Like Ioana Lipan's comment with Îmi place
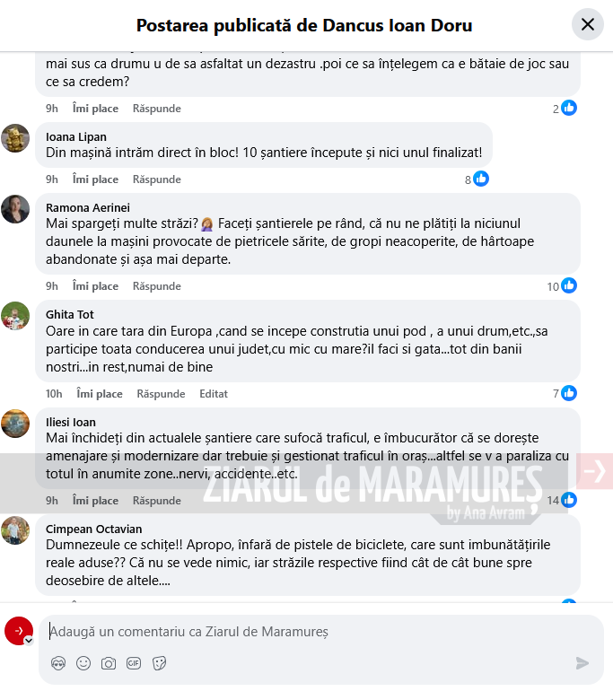 95,179
